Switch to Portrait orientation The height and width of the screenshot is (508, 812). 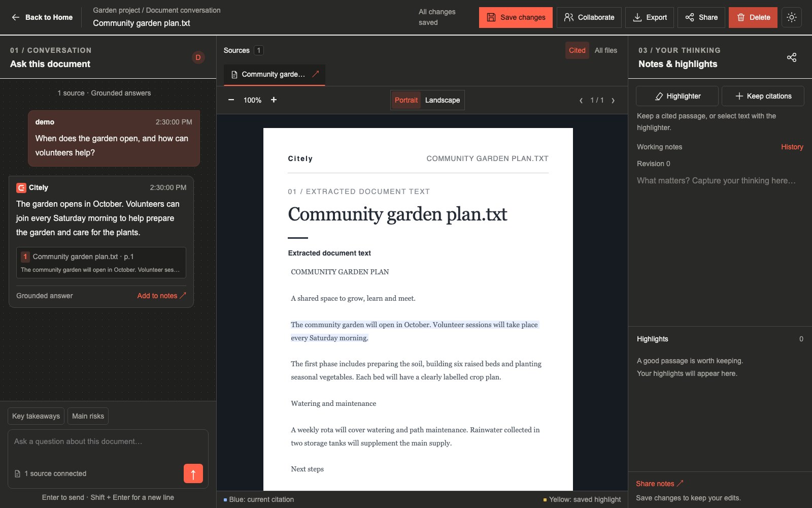click(406, 100)
